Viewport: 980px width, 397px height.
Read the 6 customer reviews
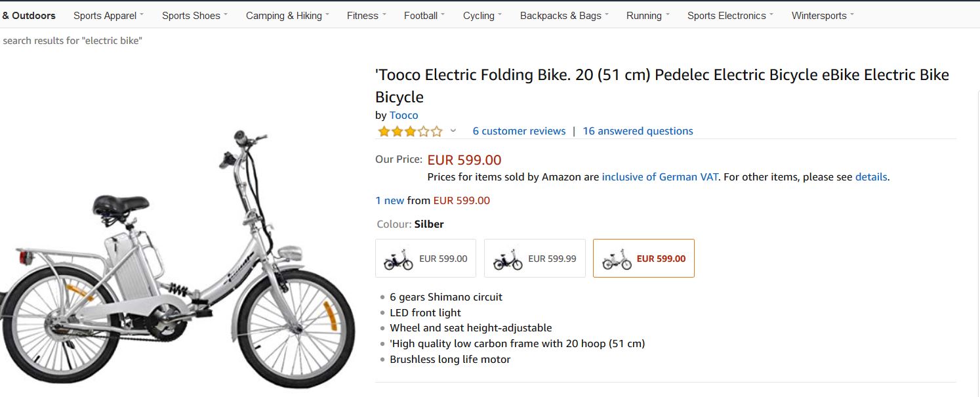coord(519,131)
